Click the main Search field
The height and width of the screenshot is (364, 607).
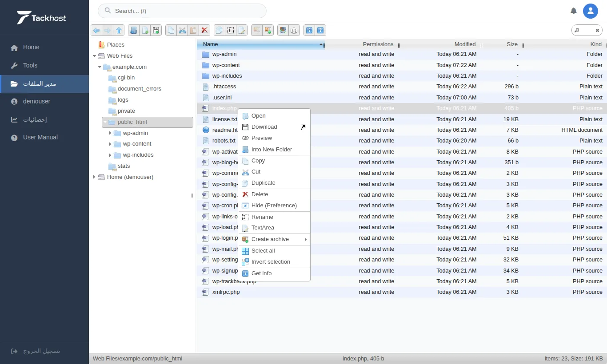tap(182, 11)
